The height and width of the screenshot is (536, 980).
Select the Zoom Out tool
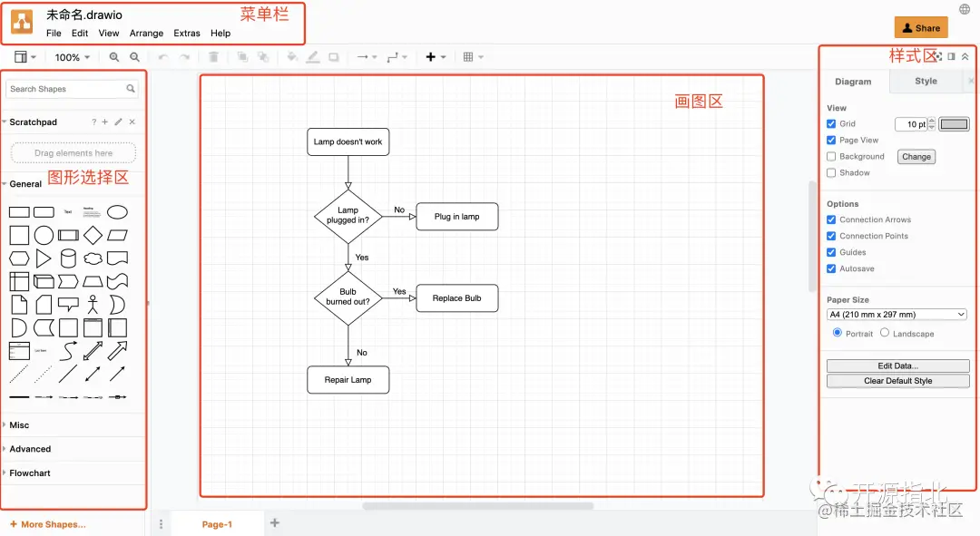(136, 57)
